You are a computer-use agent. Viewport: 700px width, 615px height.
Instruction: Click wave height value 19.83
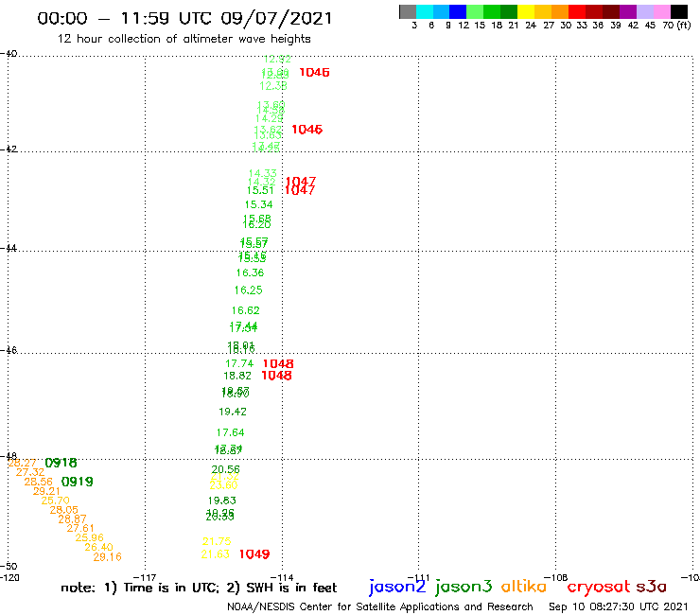point(222,501)
